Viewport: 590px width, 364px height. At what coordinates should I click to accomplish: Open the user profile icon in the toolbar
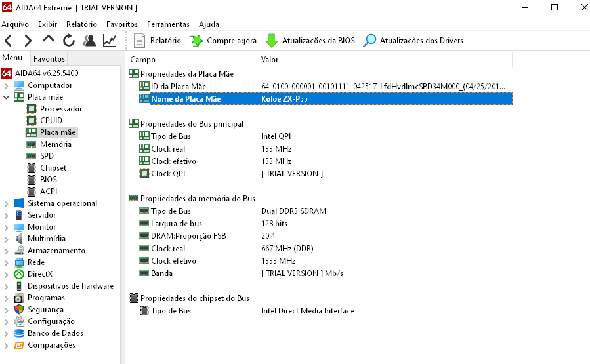[x=89, y=40]
